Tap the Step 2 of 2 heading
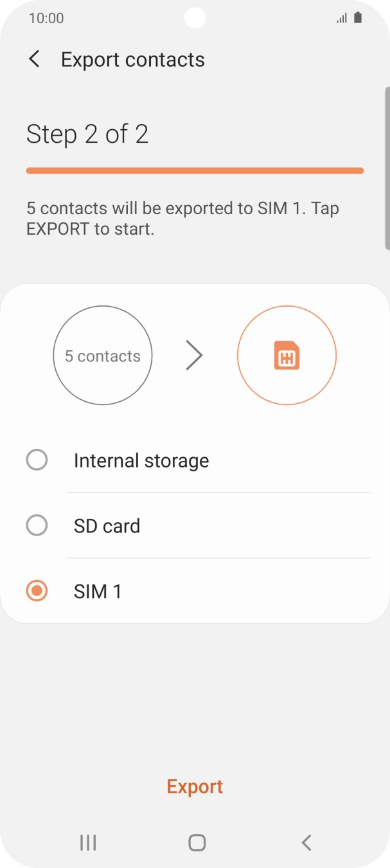The width and height of the screenshot is (390, 868). pos(87,134)
